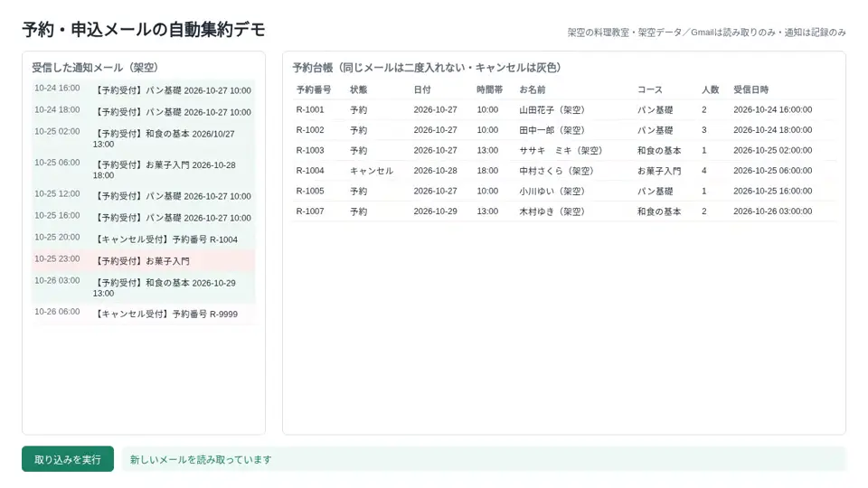Viewport: 868px width, 488px height.
Task: Click the page title 予約・申込メールの自動集約デモ
Action: 144,29
